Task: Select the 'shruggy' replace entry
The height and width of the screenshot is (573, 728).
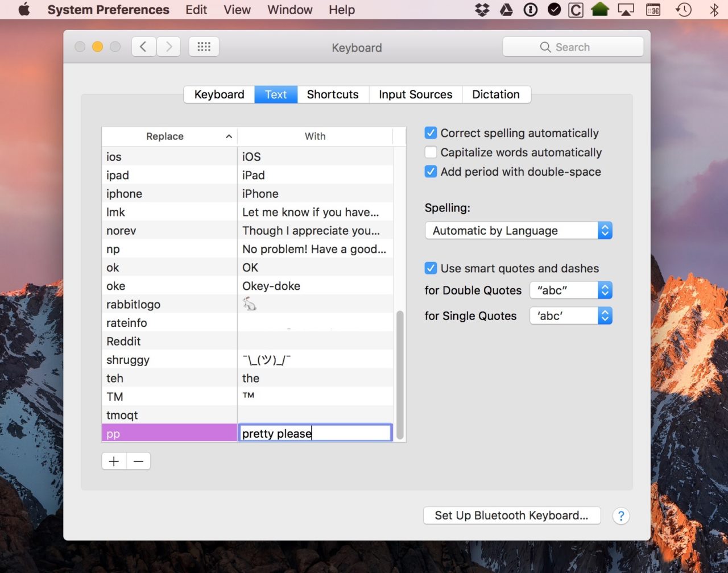Action: coord(128,360)
